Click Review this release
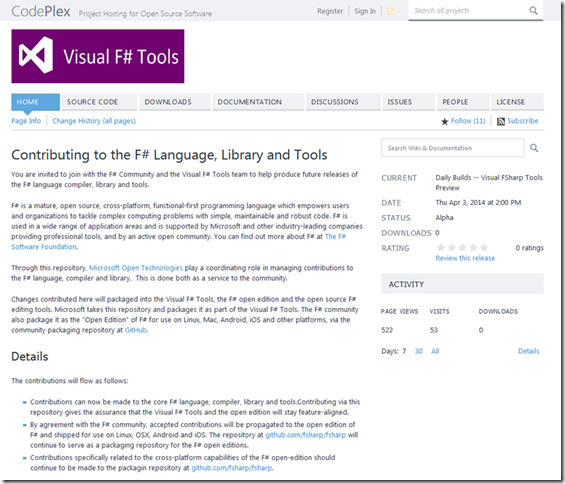The width and height of the screenshot is (565, 484). tap(465, 258)
